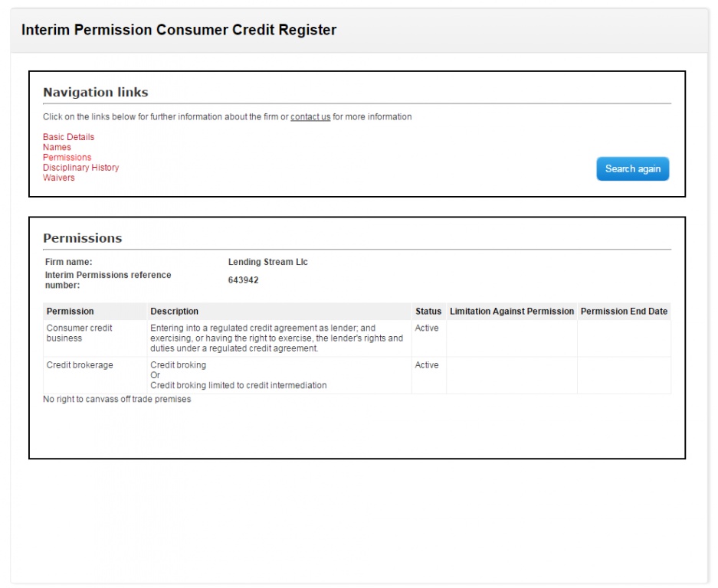
Task: Click the Status column header
Action: (428, 312)
